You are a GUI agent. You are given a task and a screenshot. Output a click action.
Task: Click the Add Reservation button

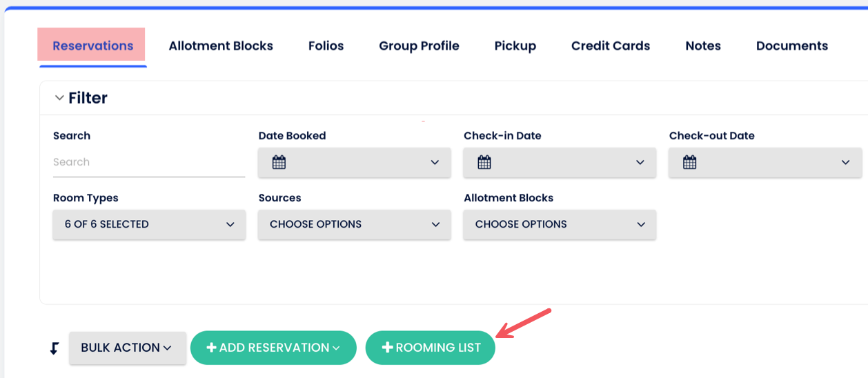[x=273, y=348]
